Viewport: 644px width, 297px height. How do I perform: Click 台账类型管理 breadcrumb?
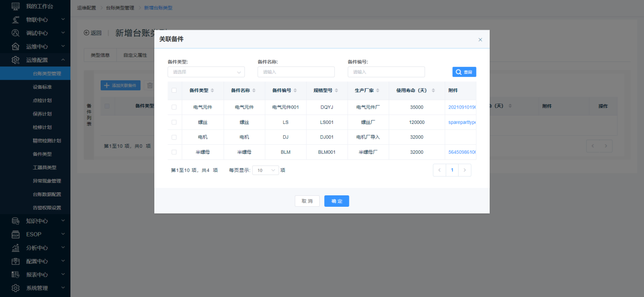pos(120,8)
